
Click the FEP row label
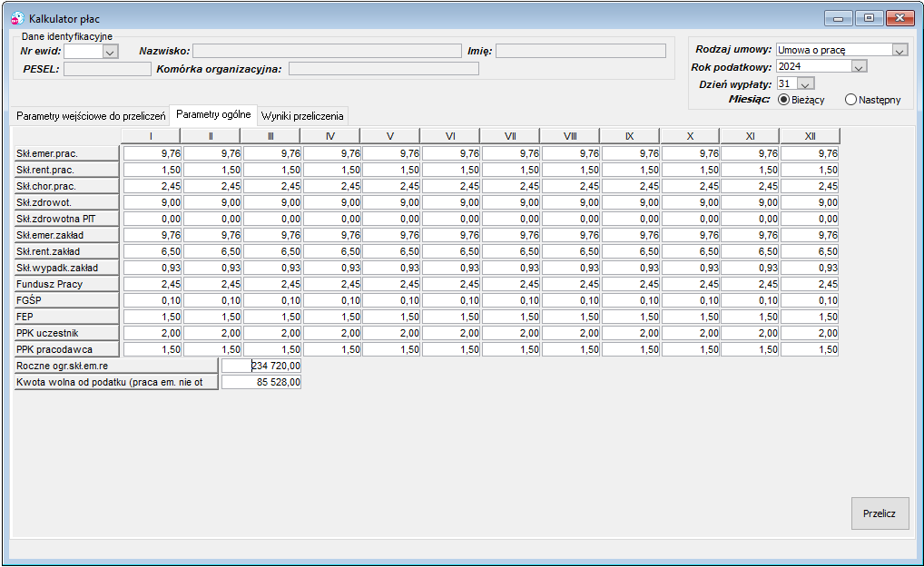66,317
